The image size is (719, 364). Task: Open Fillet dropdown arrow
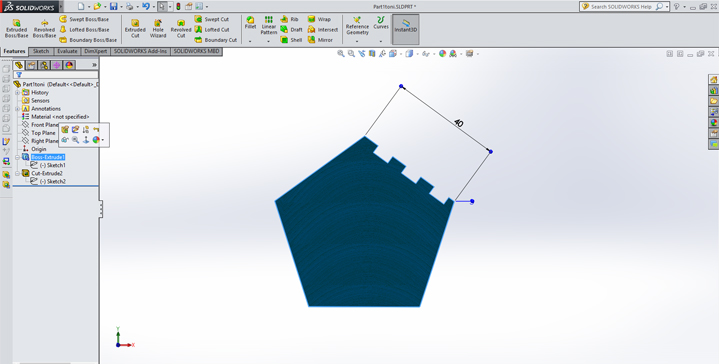(250, 41)
